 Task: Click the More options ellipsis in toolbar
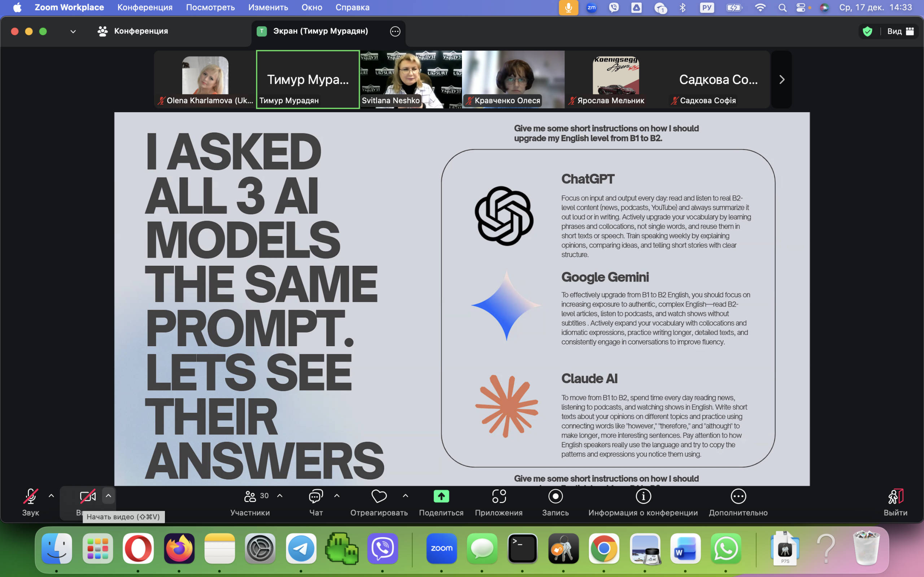[738, 496]
